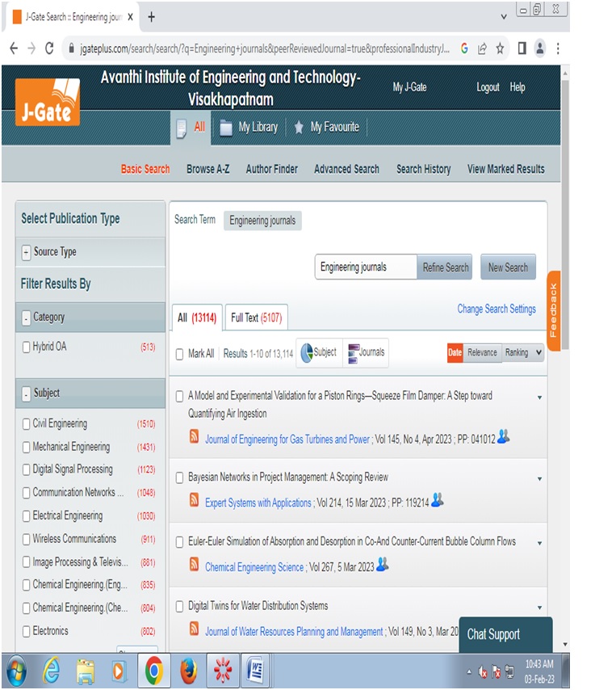Image resolution: width=616 pixels, height=690 pixels.
Task: Enable the Electrical Engineering filter checkbox
Action: click(x=27, y=515)
